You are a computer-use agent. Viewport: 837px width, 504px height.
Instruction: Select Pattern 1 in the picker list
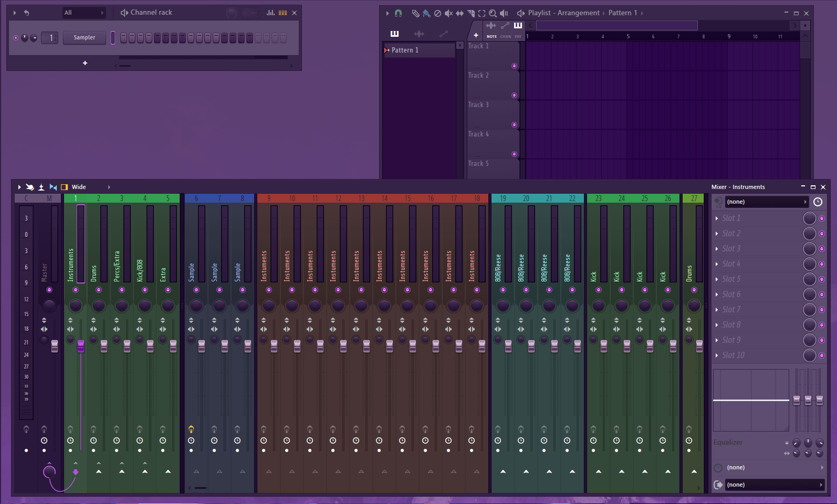[419, 50]
